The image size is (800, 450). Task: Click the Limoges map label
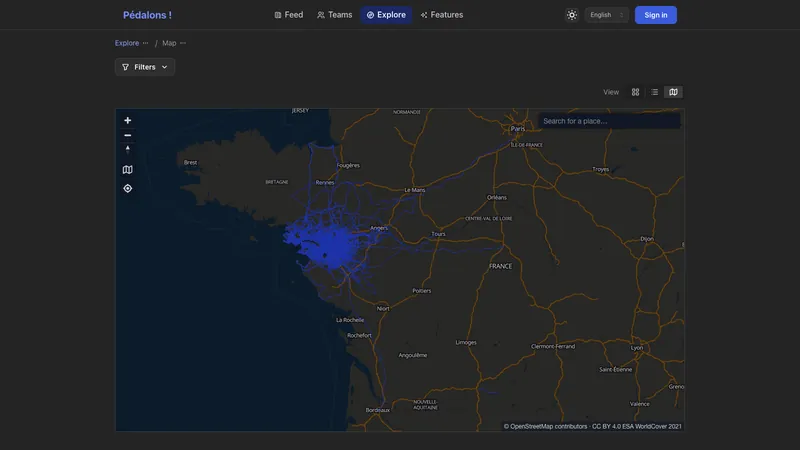click(x=466, y=343)
